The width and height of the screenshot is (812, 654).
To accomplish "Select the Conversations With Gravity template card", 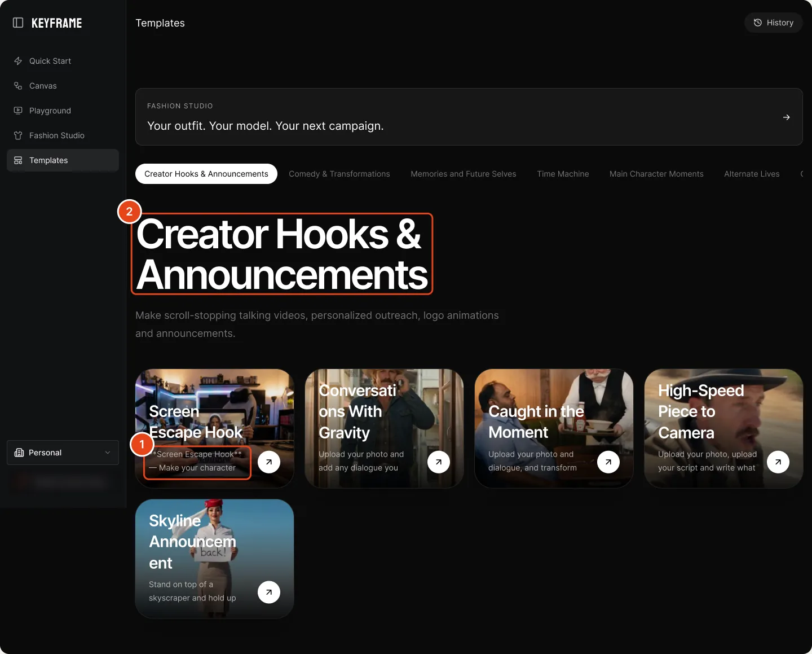I will (384, 428).
